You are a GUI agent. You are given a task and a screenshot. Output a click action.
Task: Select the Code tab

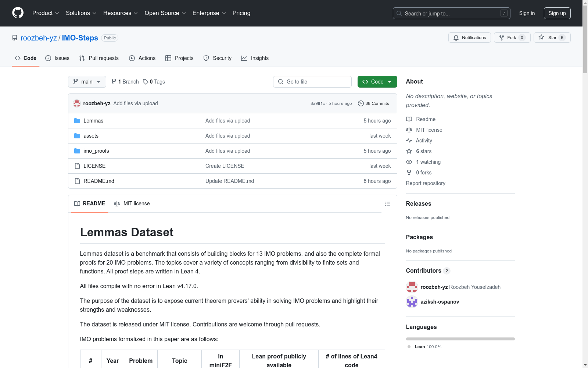point(26,58)
